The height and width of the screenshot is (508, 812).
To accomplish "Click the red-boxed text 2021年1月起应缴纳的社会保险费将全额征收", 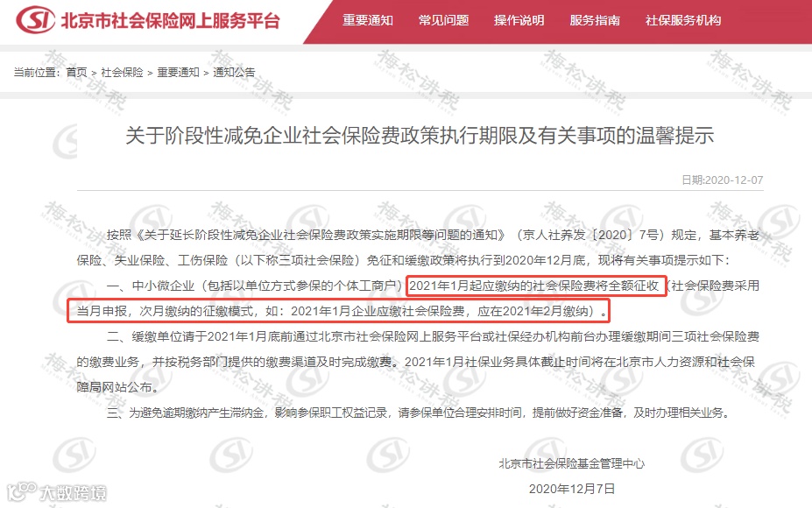I will coord(534,286).
